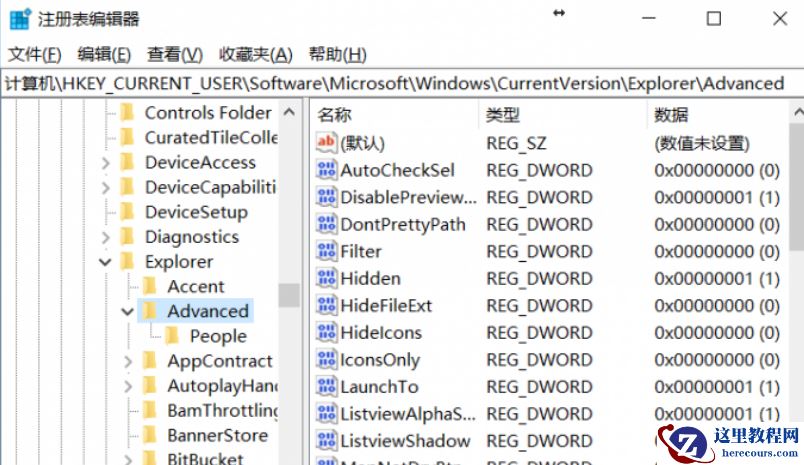Select the Explorer folder icon
Viewport: 804px width, 465px height.
coord(127,261)
